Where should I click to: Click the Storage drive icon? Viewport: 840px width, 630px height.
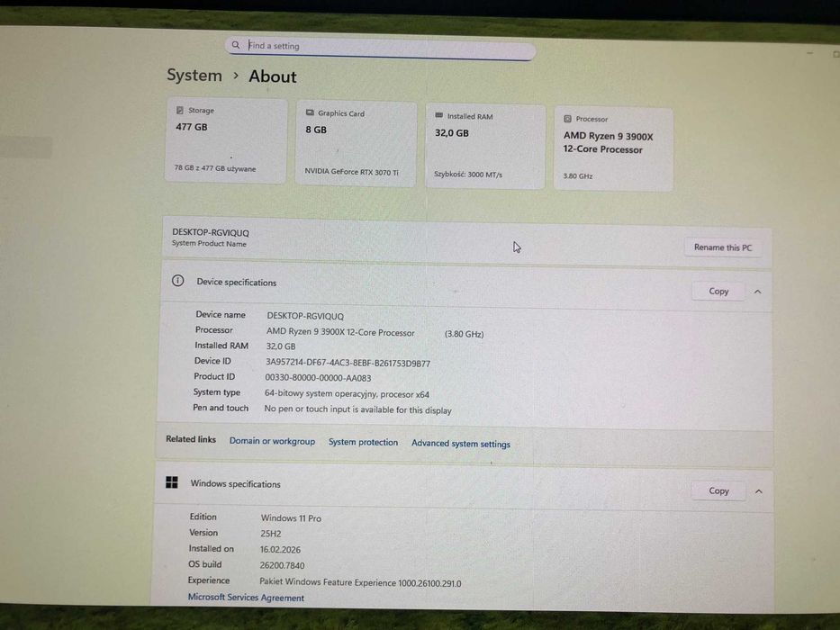click(180, 110)
